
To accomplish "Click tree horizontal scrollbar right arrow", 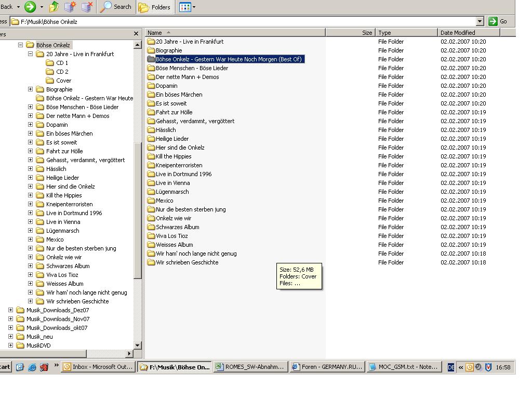I will (129, 353).
